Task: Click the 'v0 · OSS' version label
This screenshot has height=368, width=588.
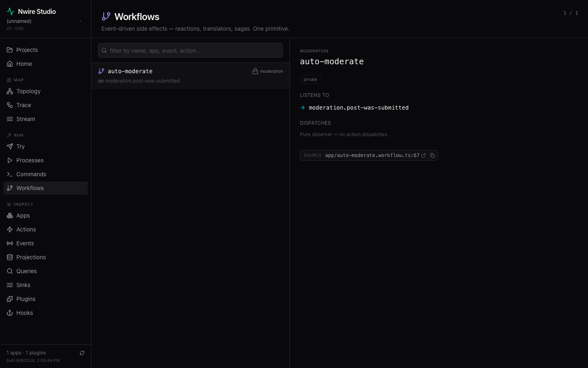Action: [x=15, y=29]
